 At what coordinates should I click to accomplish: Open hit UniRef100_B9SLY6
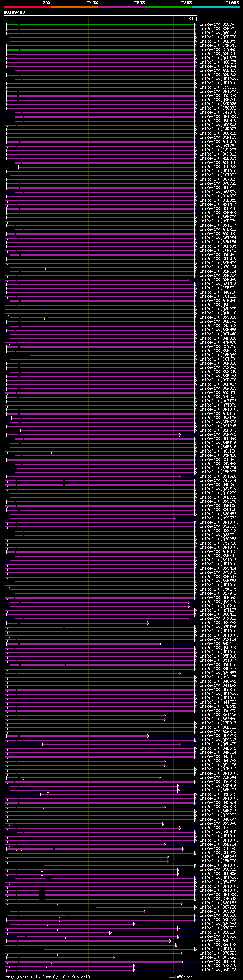pyautogui.click(x=218, y=502)
